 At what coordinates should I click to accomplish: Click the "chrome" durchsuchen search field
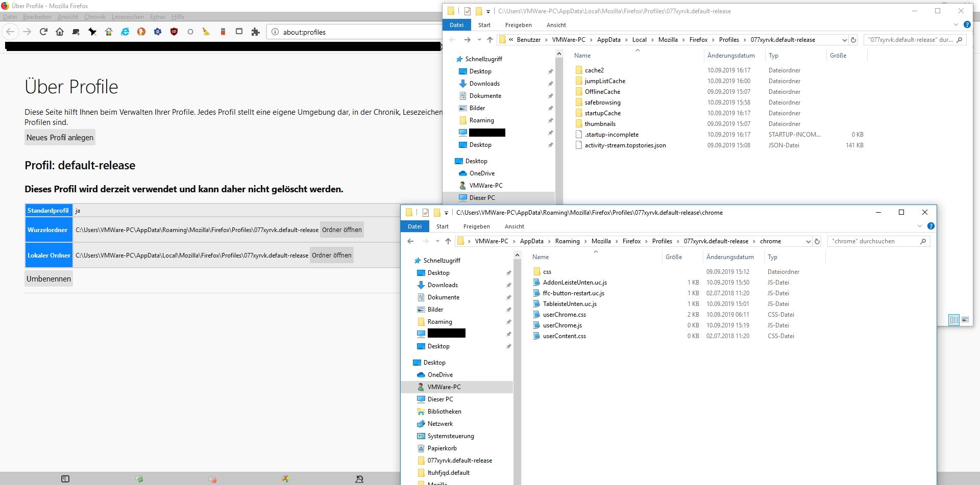click(873, 241)
